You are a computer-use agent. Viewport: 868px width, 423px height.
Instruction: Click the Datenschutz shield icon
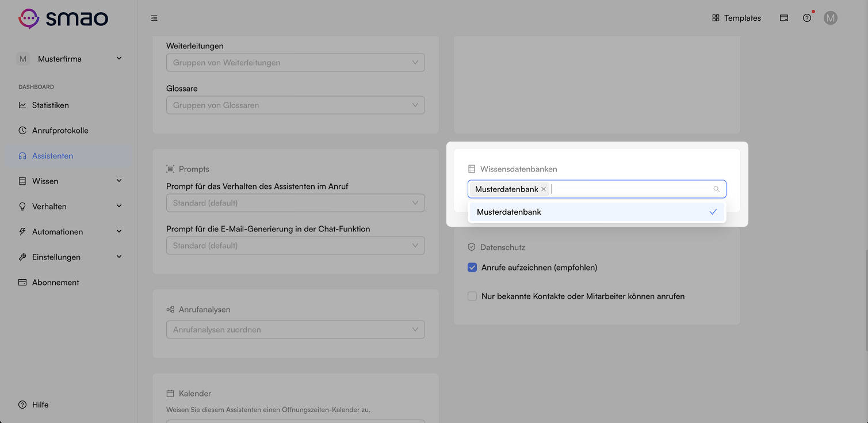click(x=472, y=247)
